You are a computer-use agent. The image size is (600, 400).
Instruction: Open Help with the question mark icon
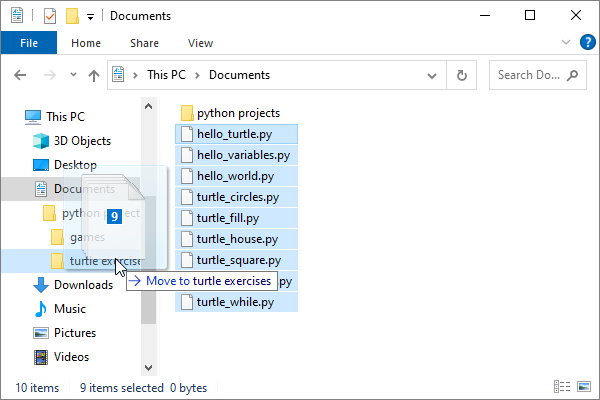click(x=587, y=42)
